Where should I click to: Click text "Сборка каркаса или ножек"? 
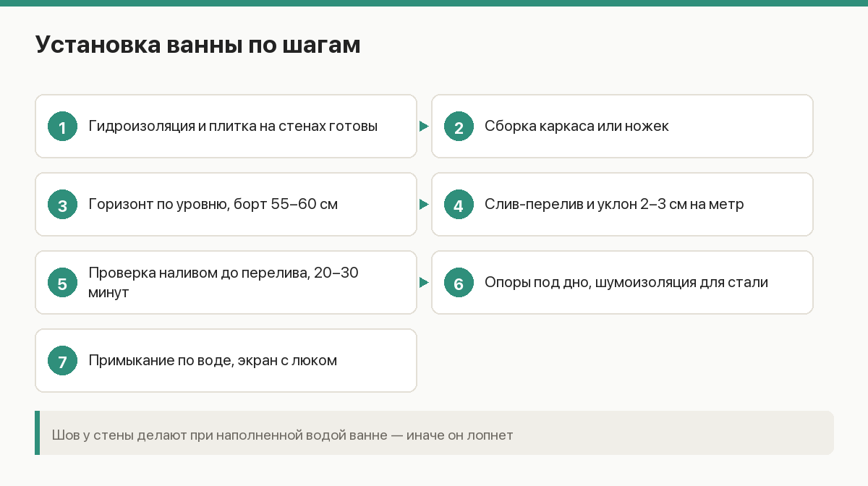(576, 126)
